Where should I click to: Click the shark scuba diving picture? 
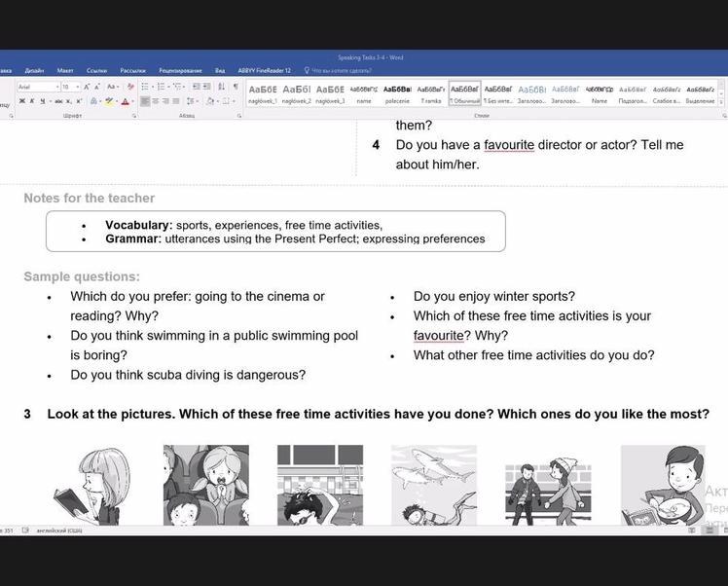click(x=434, y=484)
